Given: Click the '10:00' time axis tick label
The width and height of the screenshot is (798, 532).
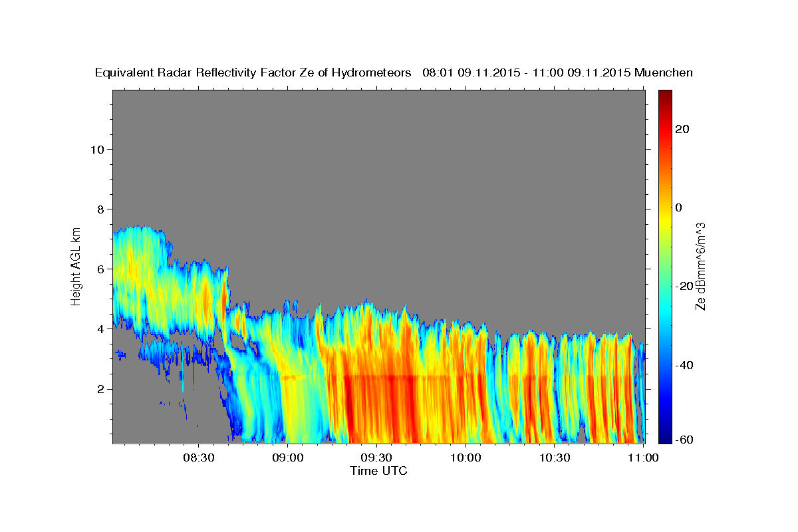Looking at the screenshot, I should click(465, 458).
